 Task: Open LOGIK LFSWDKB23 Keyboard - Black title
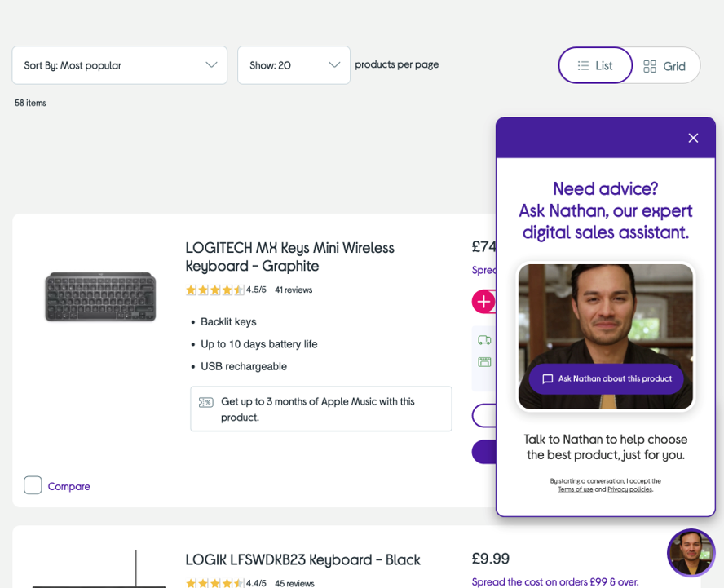[303, 559]
